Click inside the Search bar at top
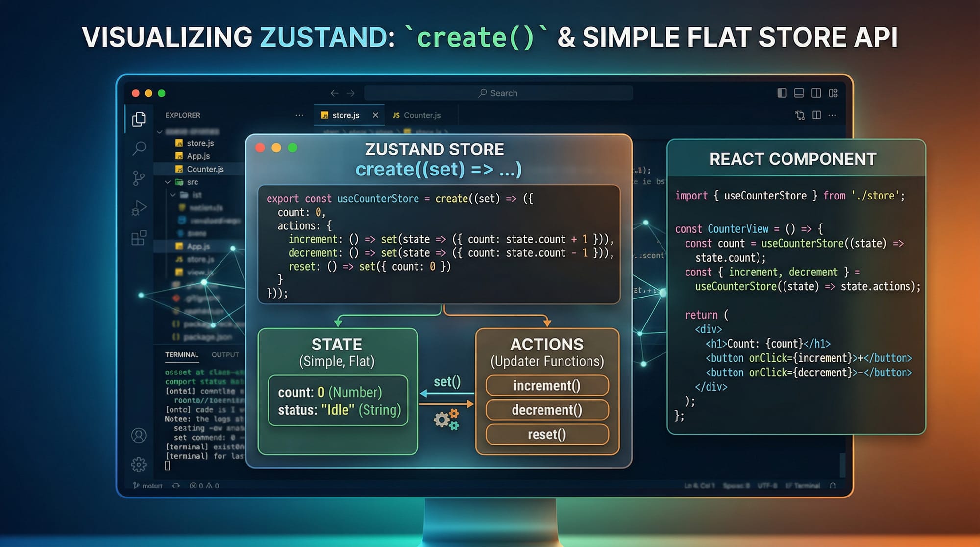The width and height of the screenshot is (980, 547). click(498, 93)
